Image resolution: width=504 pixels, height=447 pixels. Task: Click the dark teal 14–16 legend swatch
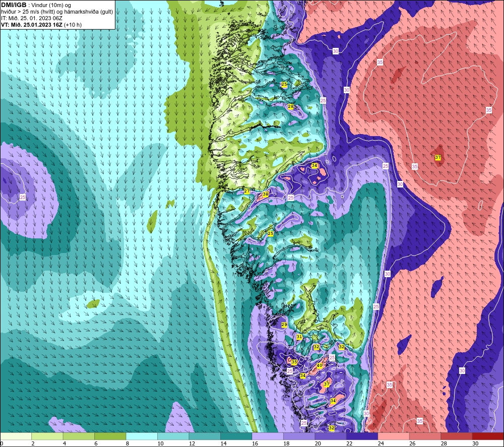(x=236, y=436)
